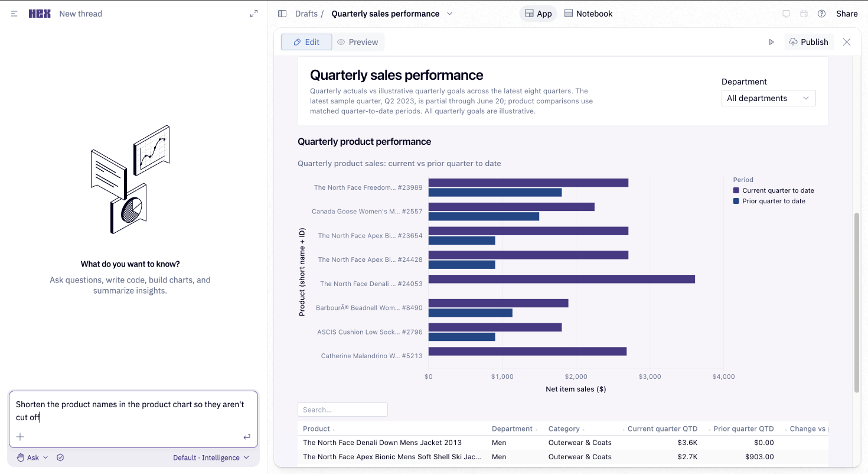The height and width of the screenshot is (474, 868).
Task: Sort by the Current quarter QTD header
Action: [663, 428]
